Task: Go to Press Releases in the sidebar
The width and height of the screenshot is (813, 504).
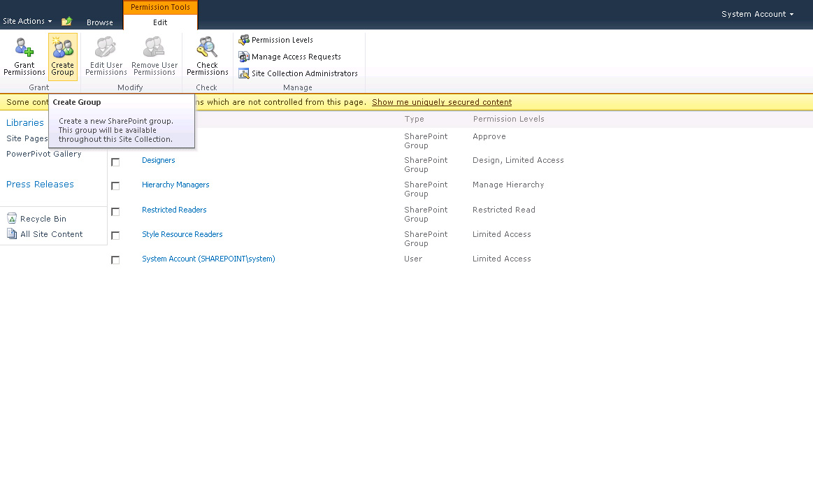Action: point(40,184)
